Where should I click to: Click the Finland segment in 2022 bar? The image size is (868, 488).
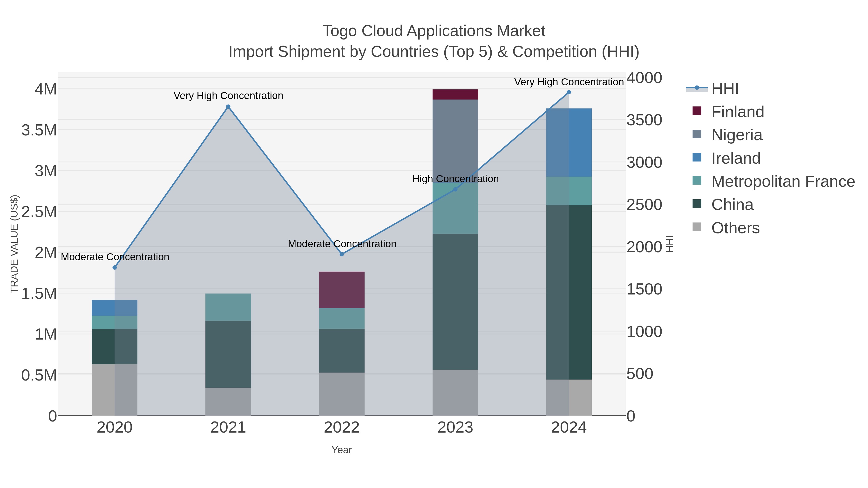(x=342, y=290)
